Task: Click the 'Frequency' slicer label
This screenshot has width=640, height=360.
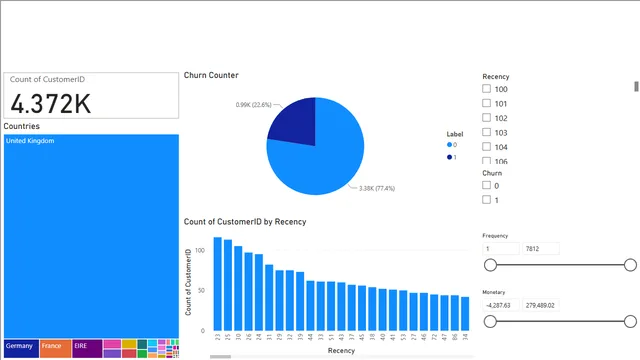Action: click(x=495, y=236)
